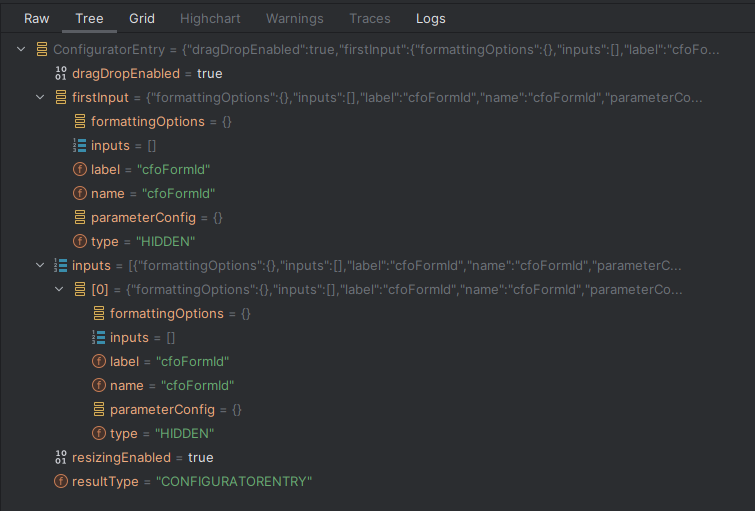755x511 pixels.
Task: Click the ConfiguratorEntry object icon
Action: tap(42, 49)
